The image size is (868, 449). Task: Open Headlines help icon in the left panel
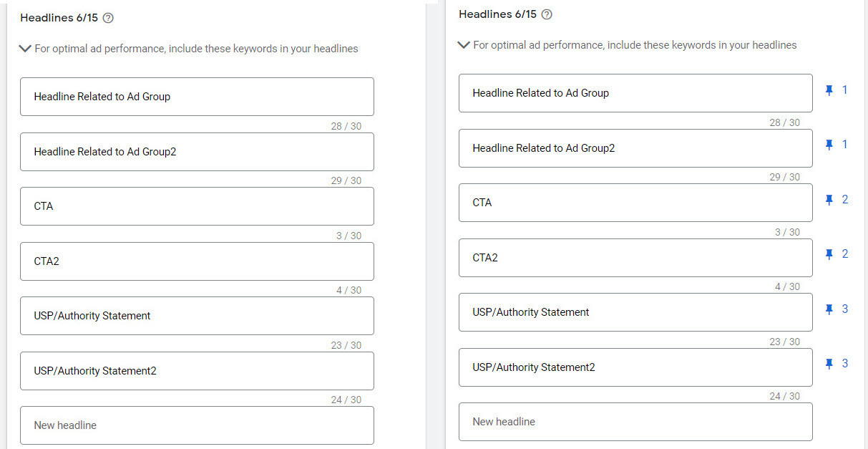[109, 18]
